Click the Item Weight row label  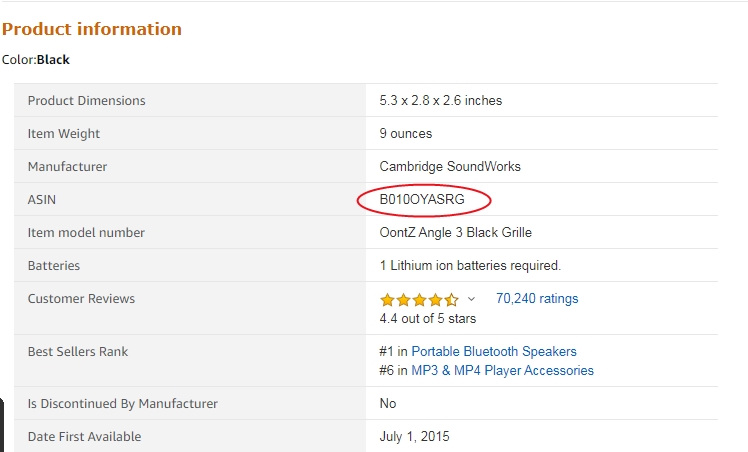pos(63,134)
